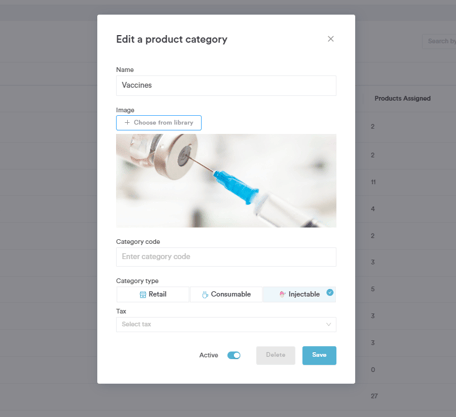
Task: Click the vaccine syringe image preview
Action: (x=226, y=181)
